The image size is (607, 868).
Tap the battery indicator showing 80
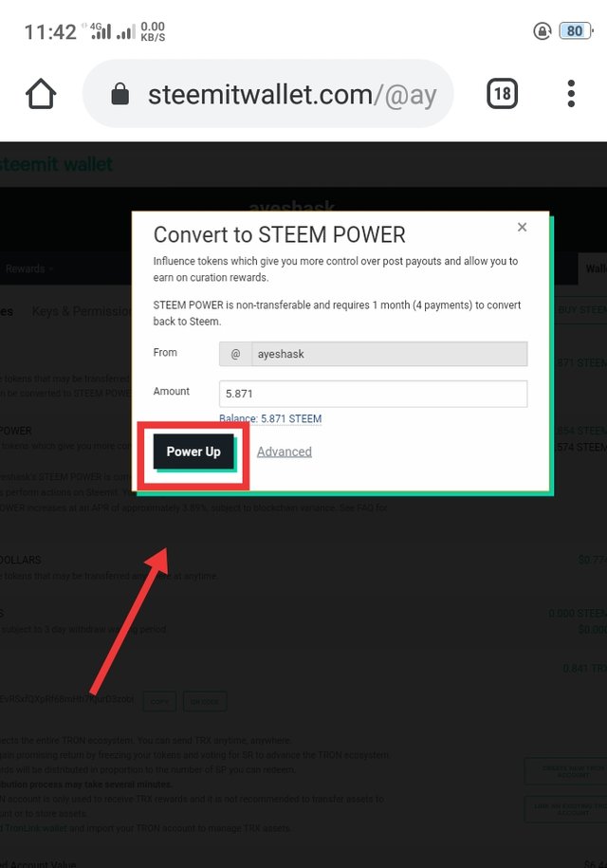point(576,30)
